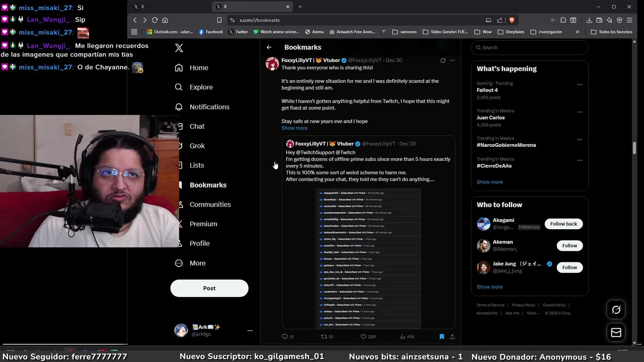Open the account menu dots beside @arkfgo
The image size is (644, 362).
tap(250, 330)
